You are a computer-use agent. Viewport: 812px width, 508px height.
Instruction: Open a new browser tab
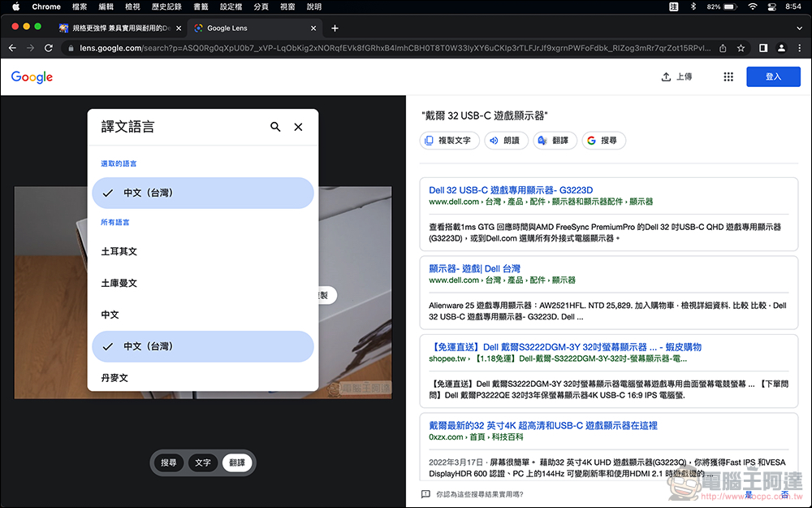point(335,28)
